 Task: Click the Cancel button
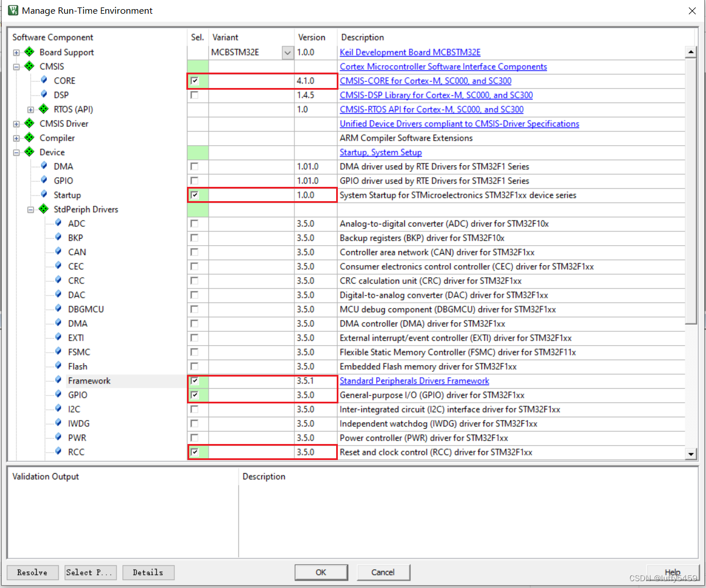point(383,572)
